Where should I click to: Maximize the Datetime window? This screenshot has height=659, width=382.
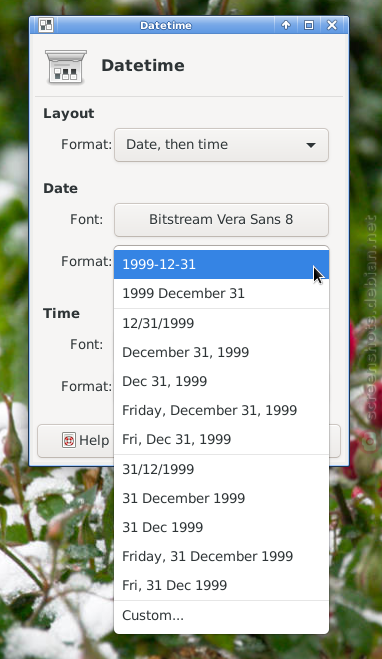pyautogui.click(x=309, y=25)
